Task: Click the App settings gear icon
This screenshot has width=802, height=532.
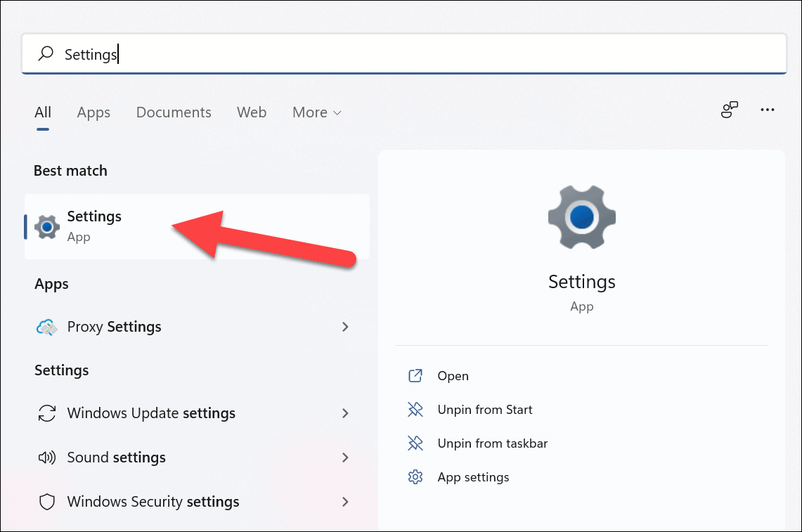Action: (x=415, y=476)
